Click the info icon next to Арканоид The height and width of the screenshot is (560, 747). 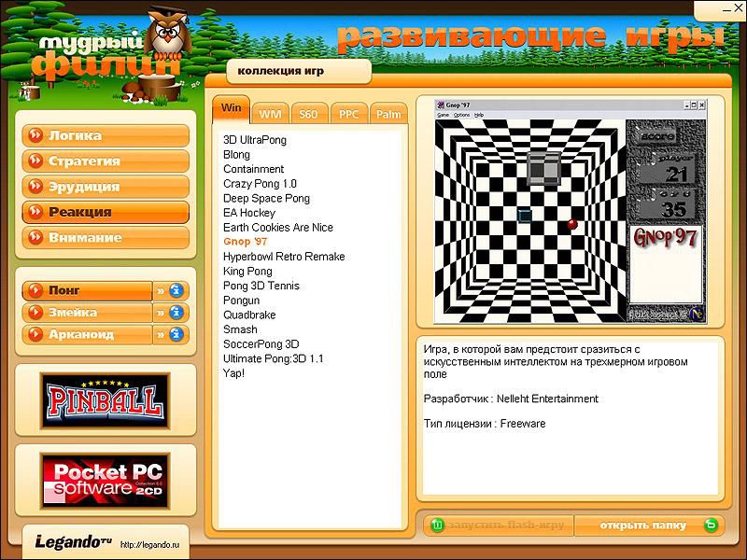tap(177, 334)
